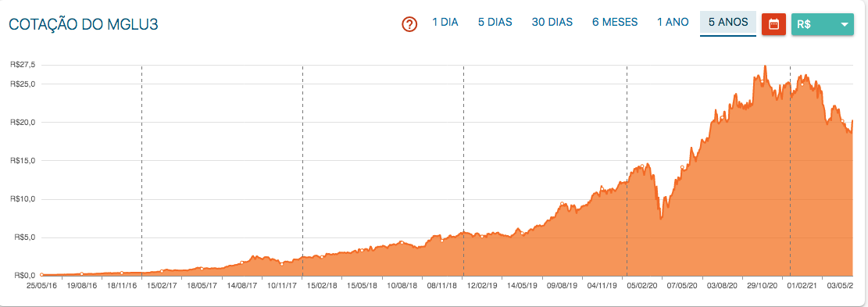Click the R$0,0 y-axis label

(x=24, y=276)
